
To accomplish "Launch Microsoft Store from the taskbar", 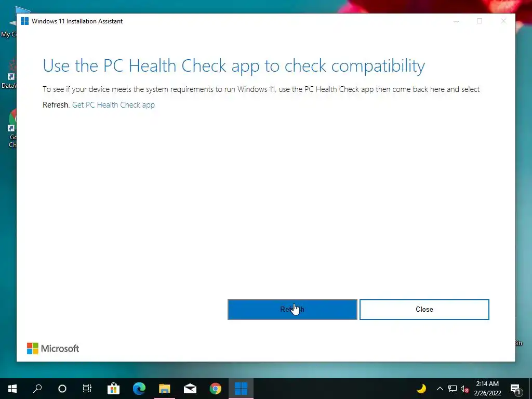I will point(113,389).
